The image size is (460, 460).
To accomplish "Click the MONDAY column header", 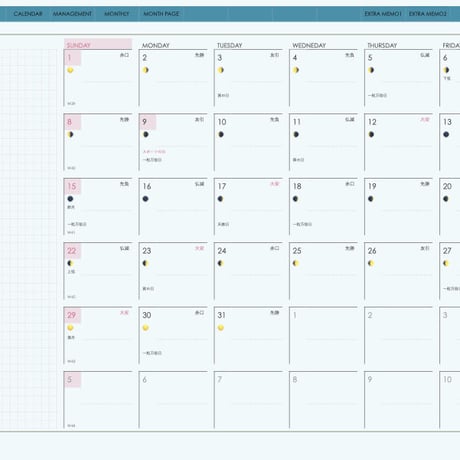I will click(x=156, y=45).
